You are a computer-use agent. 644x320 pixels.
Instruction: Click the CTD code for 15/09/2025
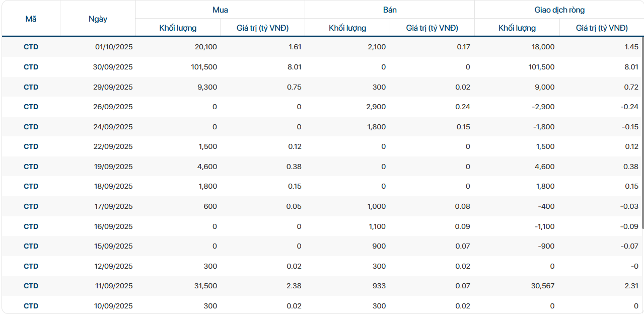pyautogui.click(x=31, y=246)
